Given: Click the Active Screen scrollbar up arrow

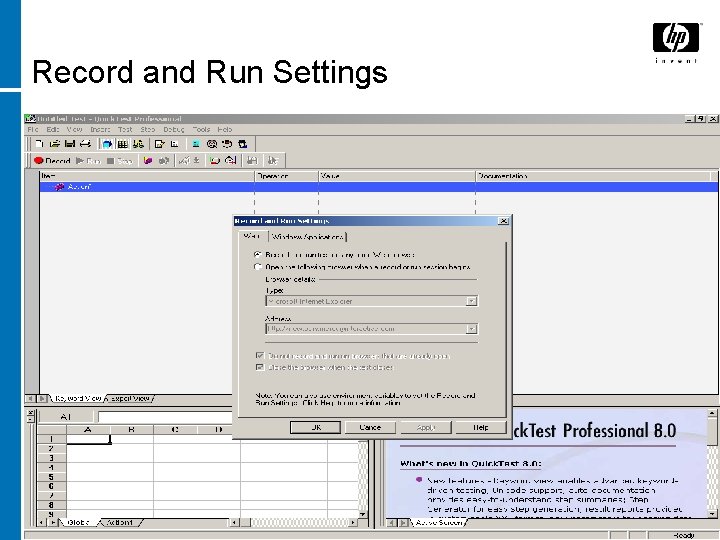Looking at the screenshot, I should (x=712, y=413).
